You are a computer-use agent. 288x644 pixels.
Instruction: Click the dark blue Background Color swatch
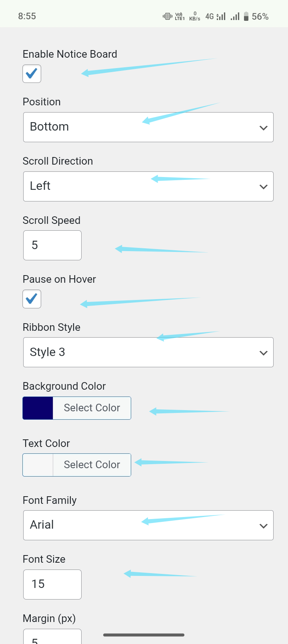click(x=38, y=408)
